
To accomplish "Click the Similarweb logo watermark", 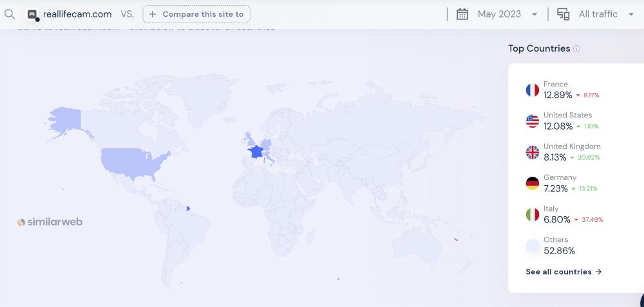I will tap(50, 222).
